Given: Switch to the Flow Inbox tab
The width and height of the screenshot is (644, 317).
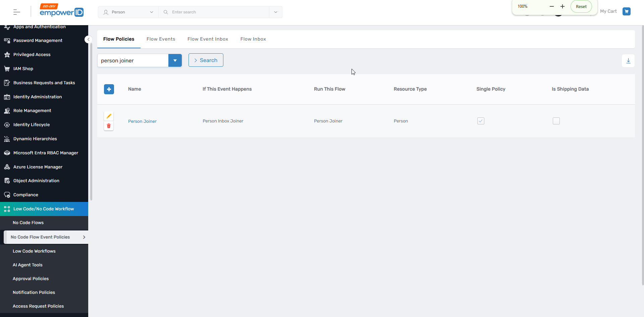Looking at the screenshot, I should point(253,39).
